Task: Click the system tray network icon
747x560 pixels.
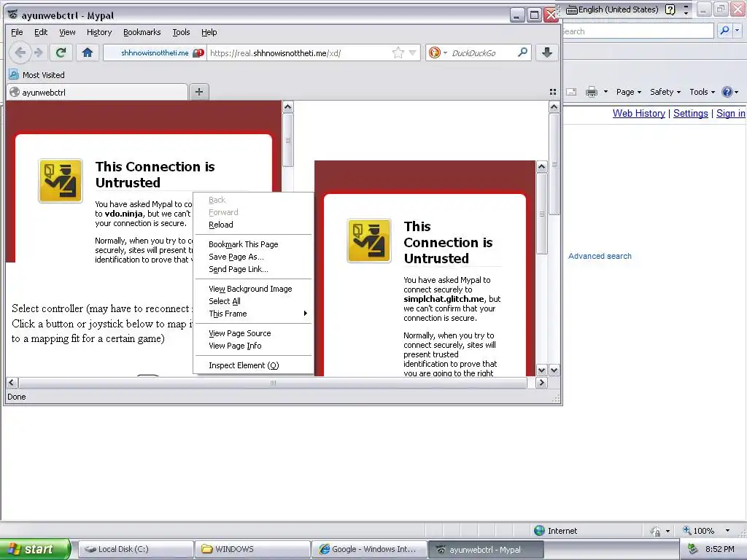Action: 693,549
